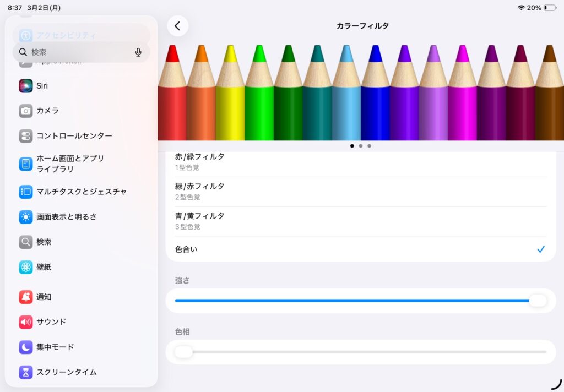Tap the 画面表示と明るさ brightness icon

[26, 217]
